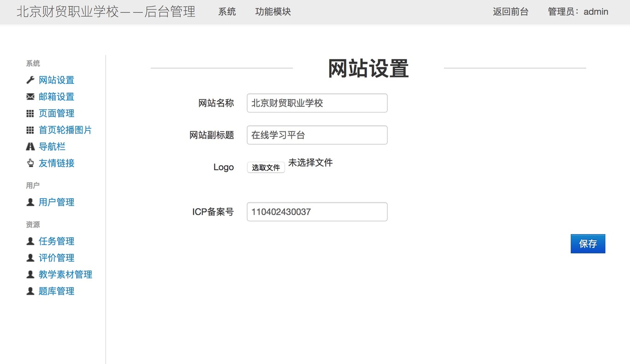Click the 北京财贸职业学校——后台管理 brand title

click(106, 12)
